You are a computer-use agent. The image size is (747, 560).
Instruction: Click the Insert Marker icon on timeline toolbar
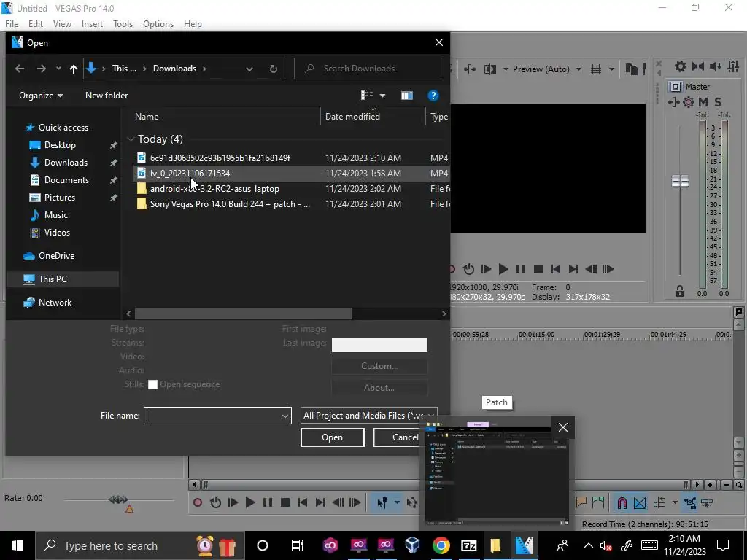(581, 503)
